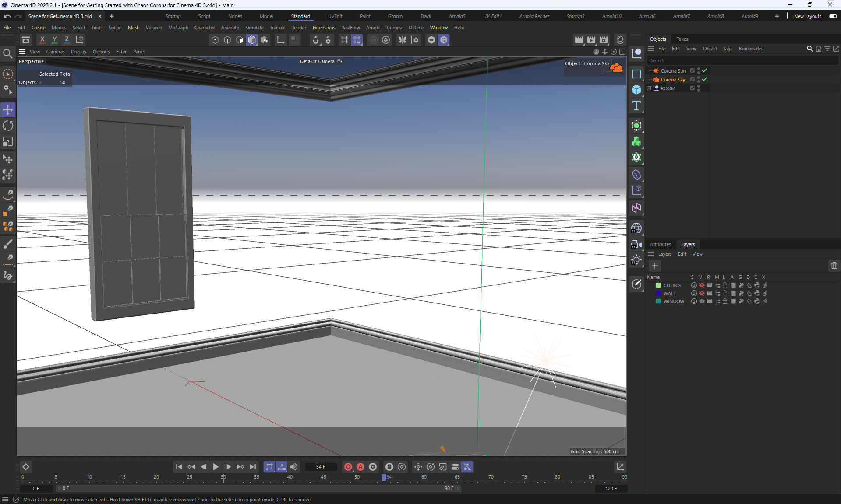This screenshot has width=841, height=504.
Task: Click the Cube primitive icon
Action: 636,90
